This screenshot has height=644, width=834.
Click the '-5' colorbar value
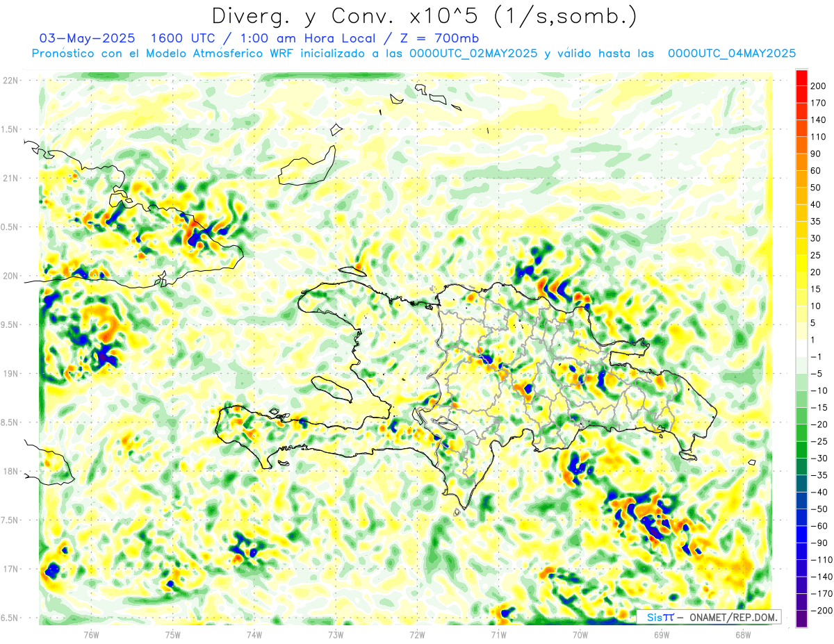coord(816,373)
